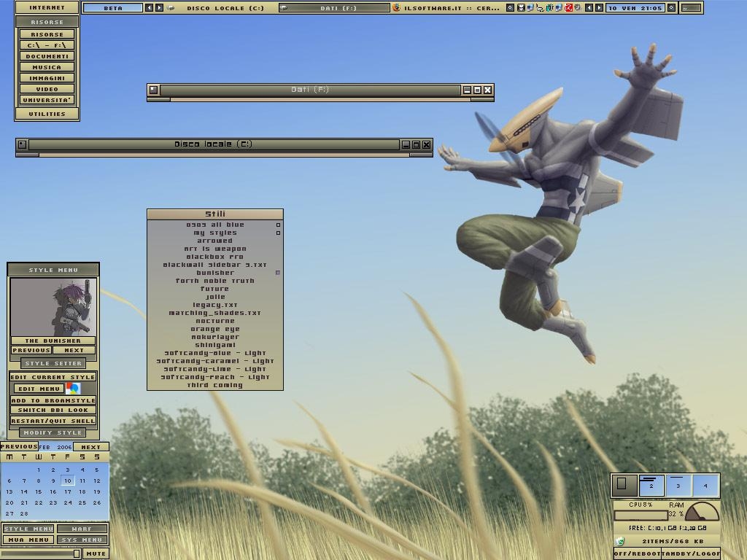Click Standby/Logoff button

690,553
